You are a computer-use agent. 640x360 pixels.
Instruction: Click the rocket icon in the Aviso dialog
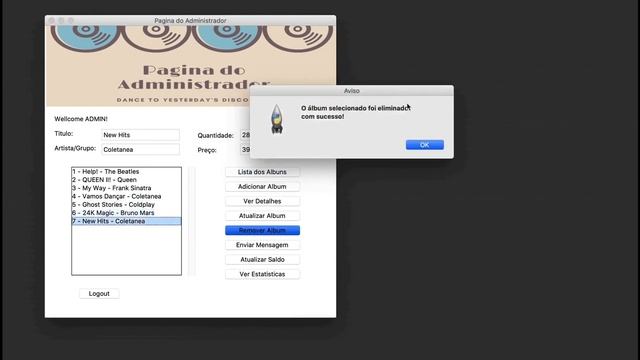[x=277, y=119]
